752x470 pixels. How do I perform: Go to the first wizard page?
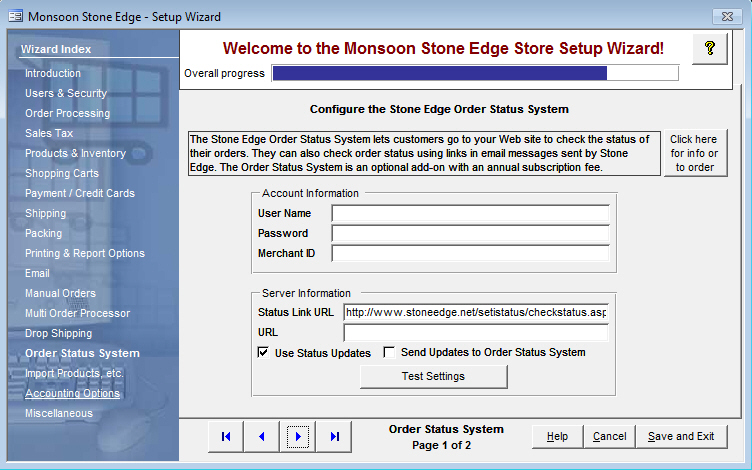226,436
